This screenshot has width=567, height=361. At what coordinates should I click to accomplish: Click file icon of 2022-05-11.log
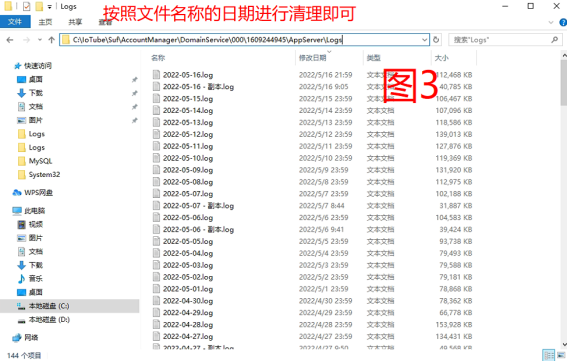(156, 146)
